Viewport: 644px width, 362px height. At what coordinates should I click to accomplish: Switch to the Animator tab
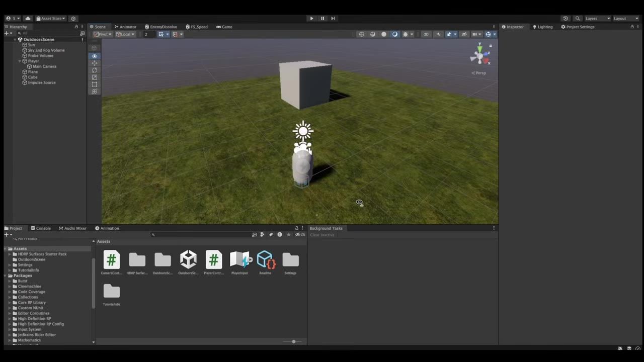125,27
